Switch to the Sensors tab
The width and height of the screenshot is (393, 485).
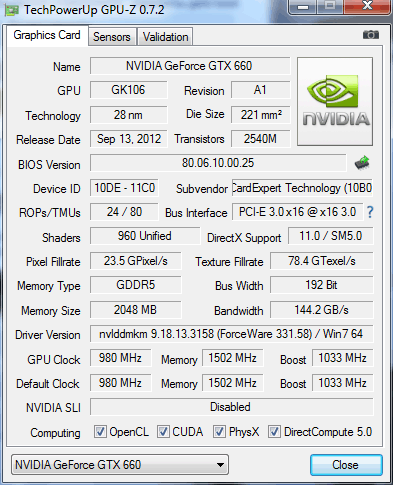coord(112,37)
